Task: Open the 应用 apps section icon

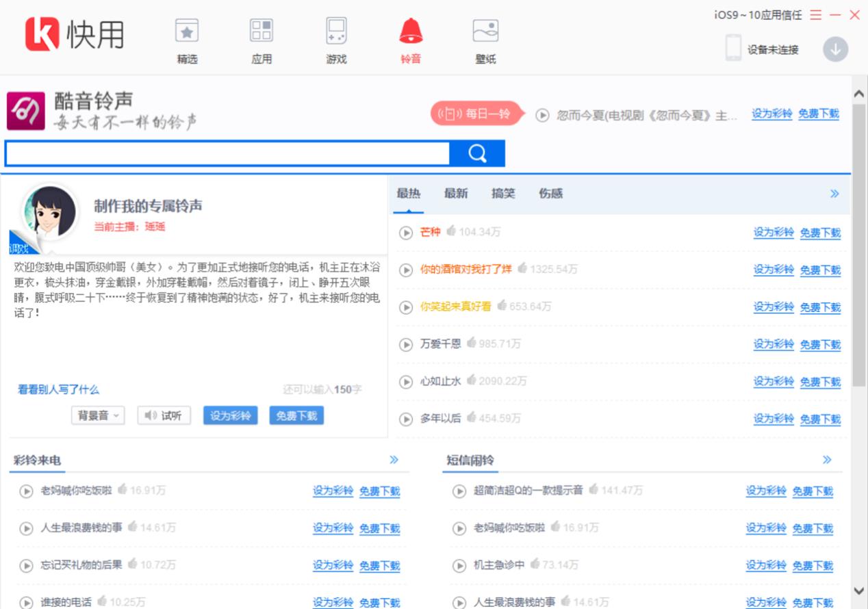Action: (261, 31)
